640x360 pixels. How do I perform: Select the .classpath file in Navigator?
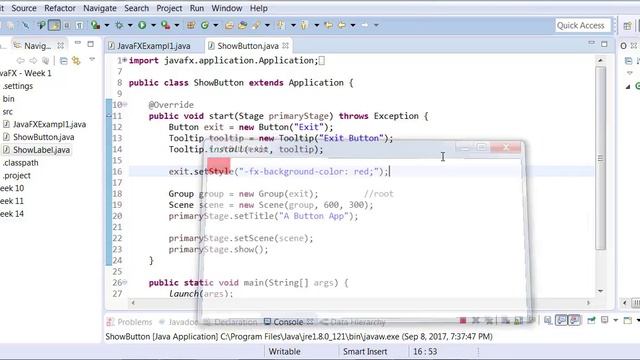(20, 162)
